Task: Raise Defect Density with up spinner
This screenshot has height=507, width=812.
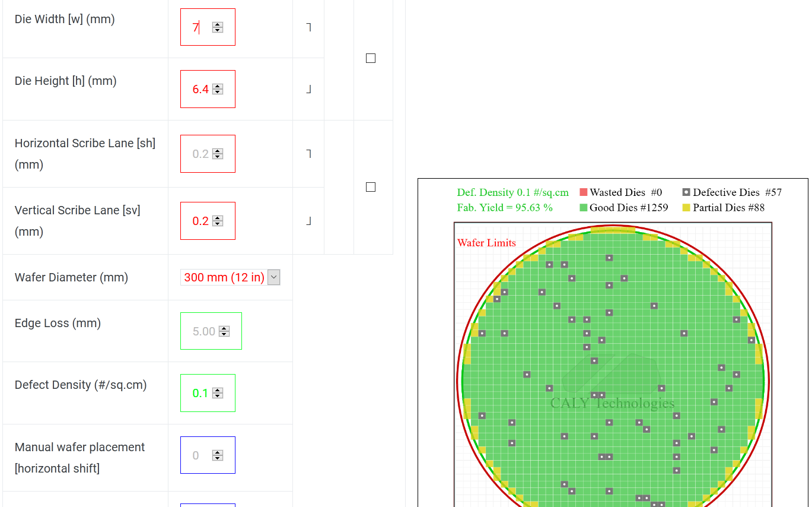Action: coord(218,391)
